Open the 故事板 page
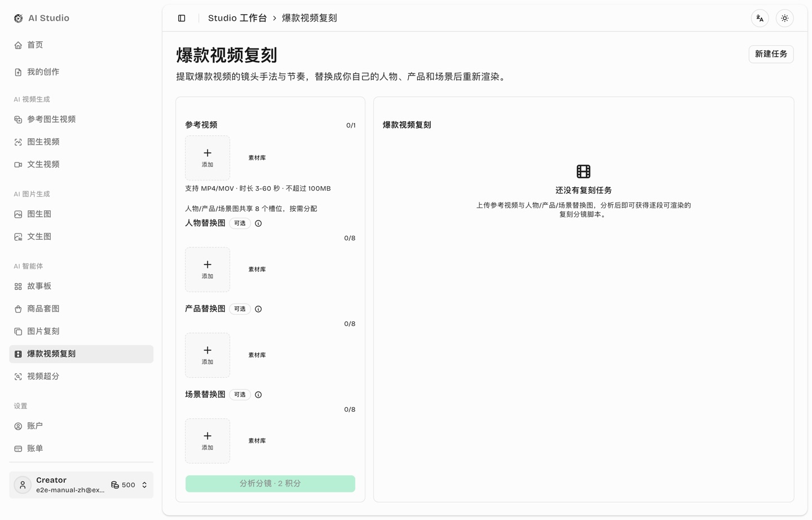This screenshot has height=520, width=812. click(81, 287)
